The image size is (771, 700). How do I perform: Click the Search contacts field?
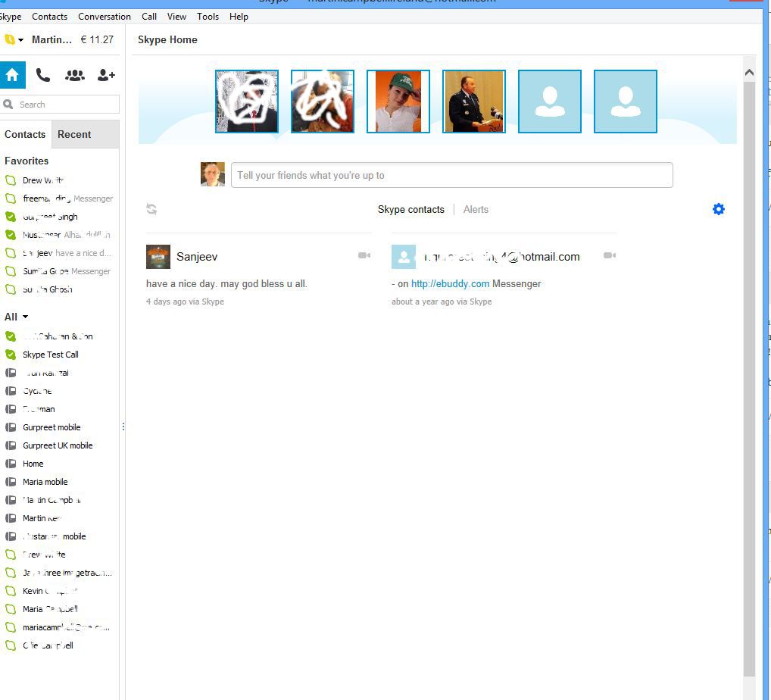click(60, 105)
